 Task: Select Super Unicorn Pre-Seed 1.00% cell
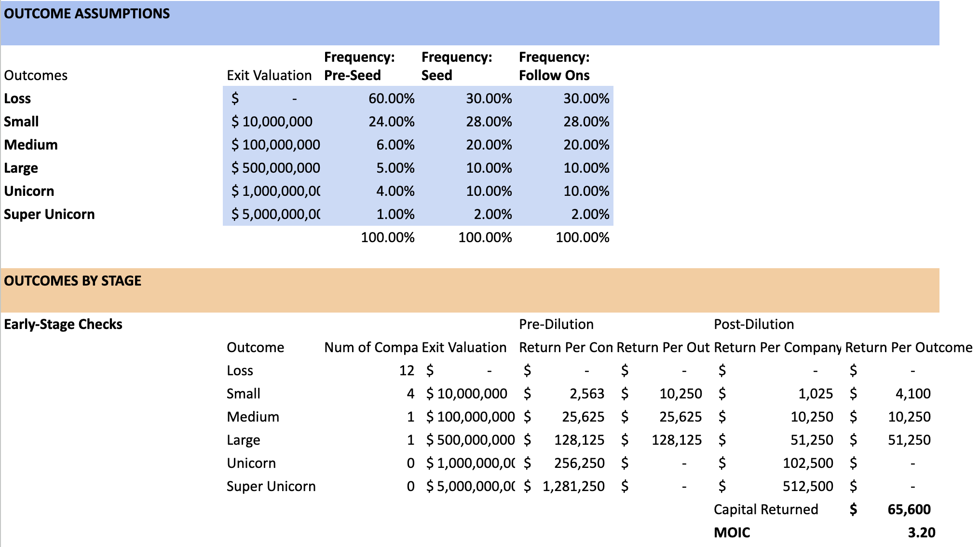pyautogui.click(x=395, y=214)
